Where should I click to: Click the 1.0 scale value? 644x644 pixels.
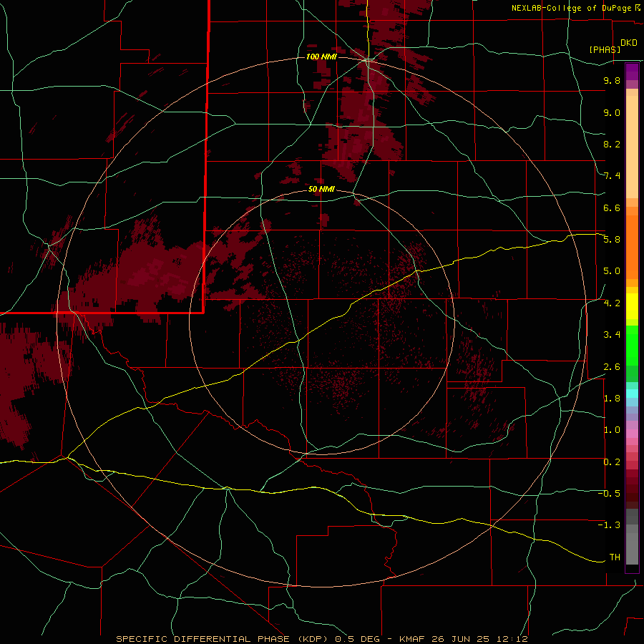coord(612,430)
